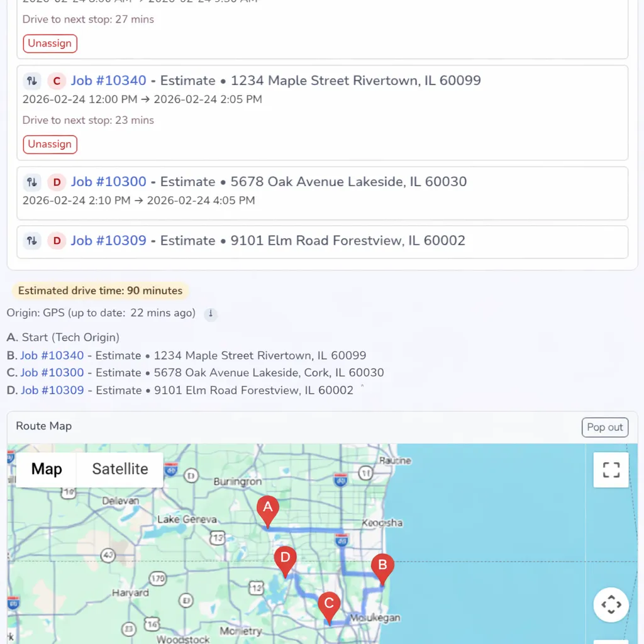Click the info icon beside GPS origin

click(x=211, y=313)
